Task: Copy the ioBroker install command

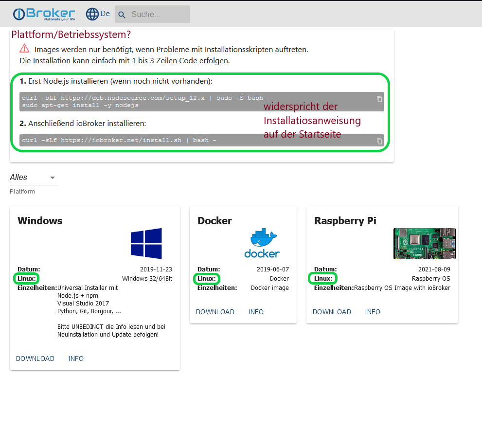Action: [x=379, y=141]
